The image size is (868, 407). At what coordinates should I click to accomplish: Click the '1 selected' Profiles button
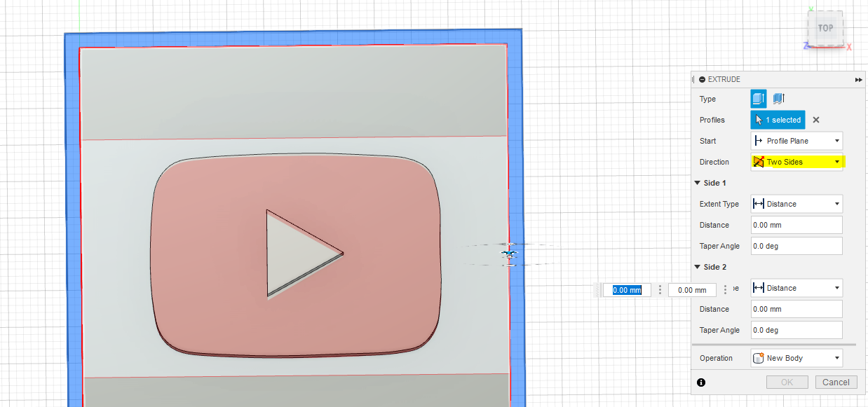tap(778, 120)
